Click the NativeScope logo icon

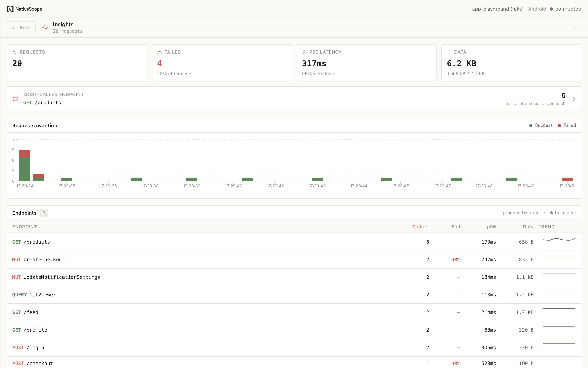(x=10, y=9)
